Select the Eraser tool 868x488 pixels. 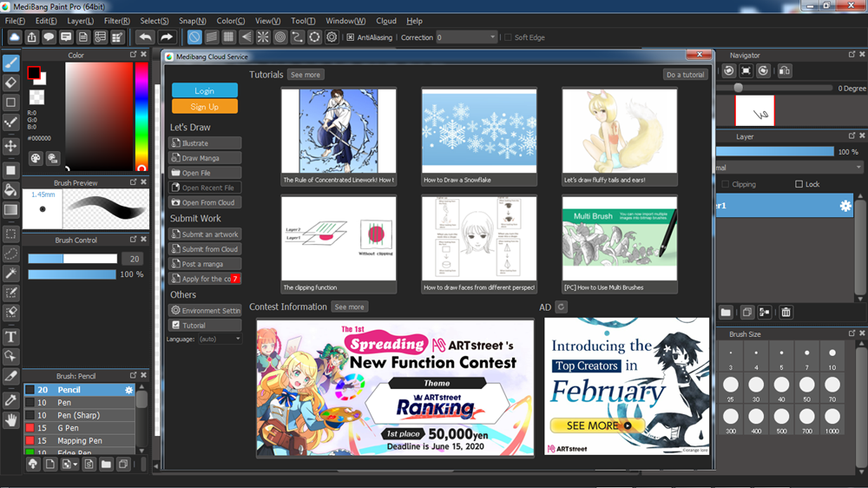[10, 82]
